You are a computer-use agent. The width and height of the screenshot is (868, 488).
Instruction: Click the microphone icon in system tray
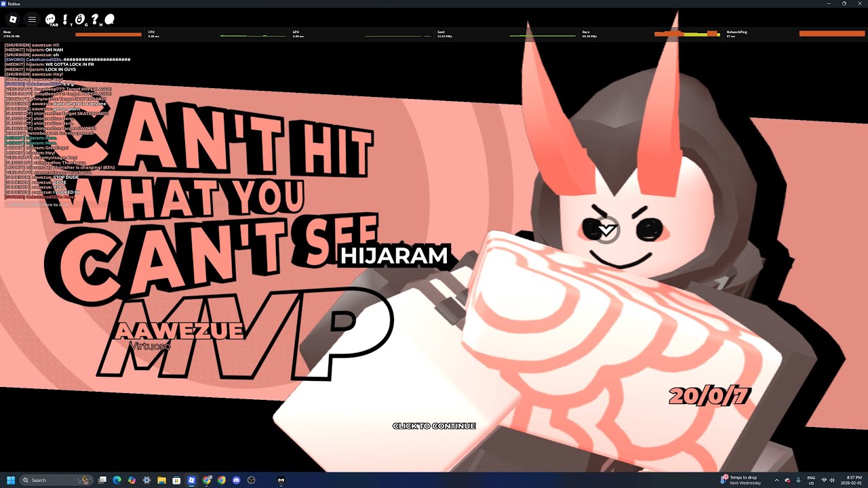click(799, 480)
